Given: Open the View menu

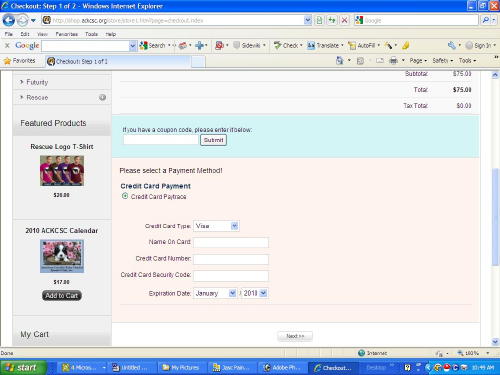Looking at the screenshot, I should tap(42, 34).
